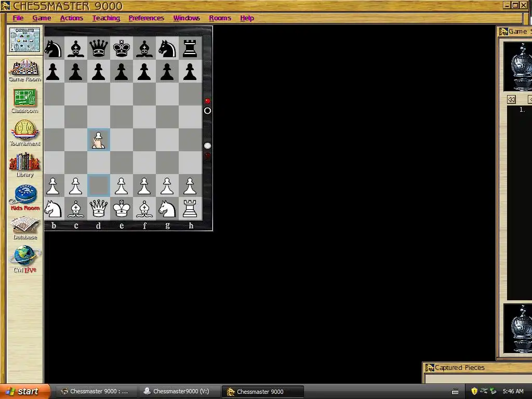Select the white bishop on c1
532x399 pixels.
[76, 208]
